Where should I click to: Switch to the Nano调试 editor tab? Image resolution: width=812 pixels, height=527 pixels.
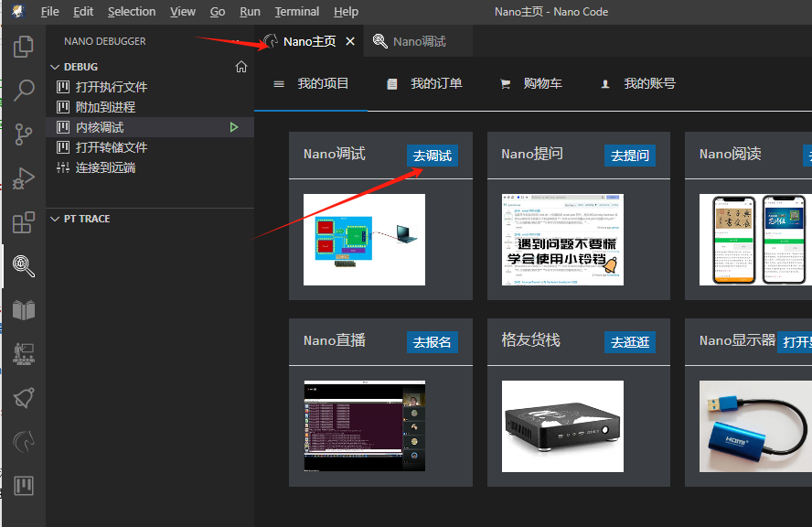(419, 41)
